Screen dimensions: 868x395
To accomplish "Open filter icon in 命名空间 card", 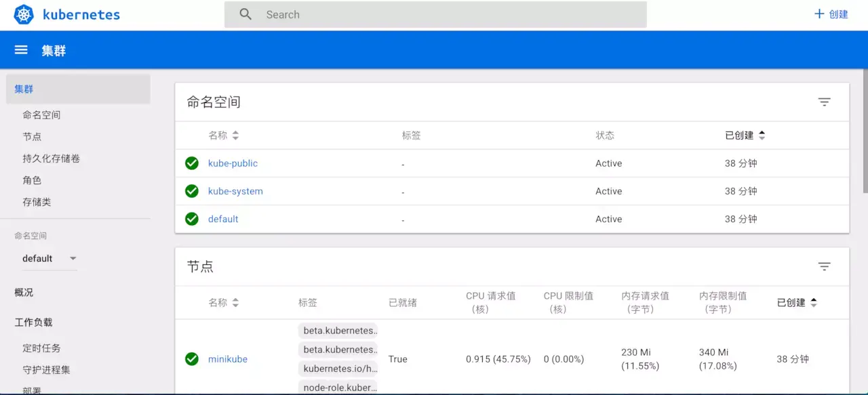I will point(824,102).
